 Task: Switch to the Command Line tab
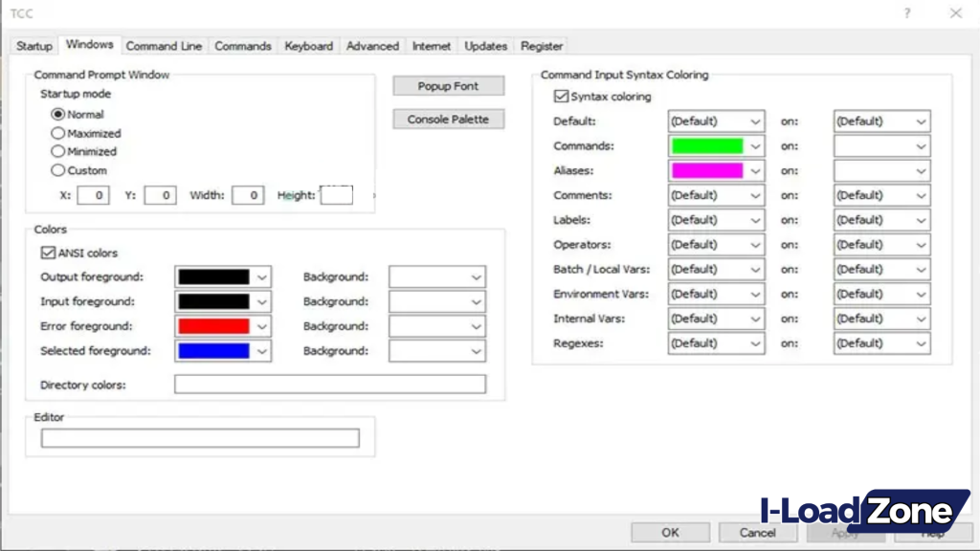[164, 45]
